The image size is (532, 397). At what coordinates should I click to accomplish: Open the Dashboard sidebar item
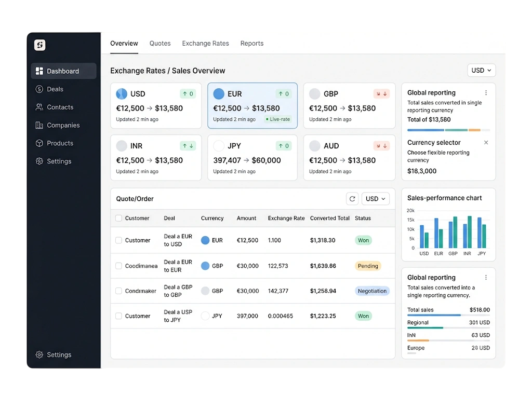coord(63,71)
